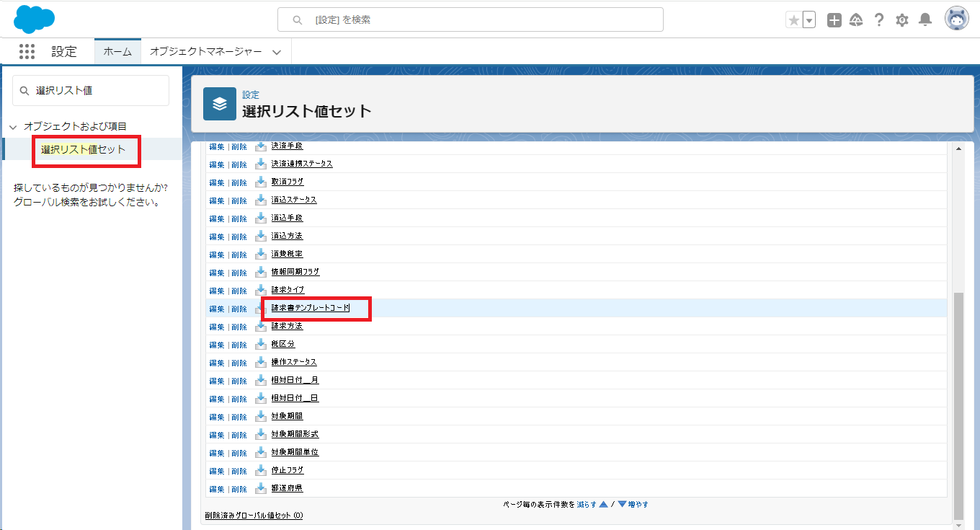Open the 請求書テンプレートコード value set link
This screenshot has height=530, width=980.
point(310,309)
